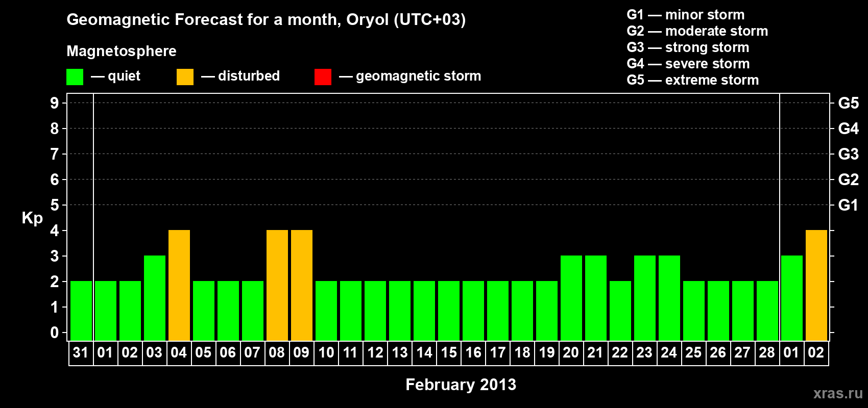Click the orange bar for February 04
This screenshot has width=868, height=408.
[179, 286]
